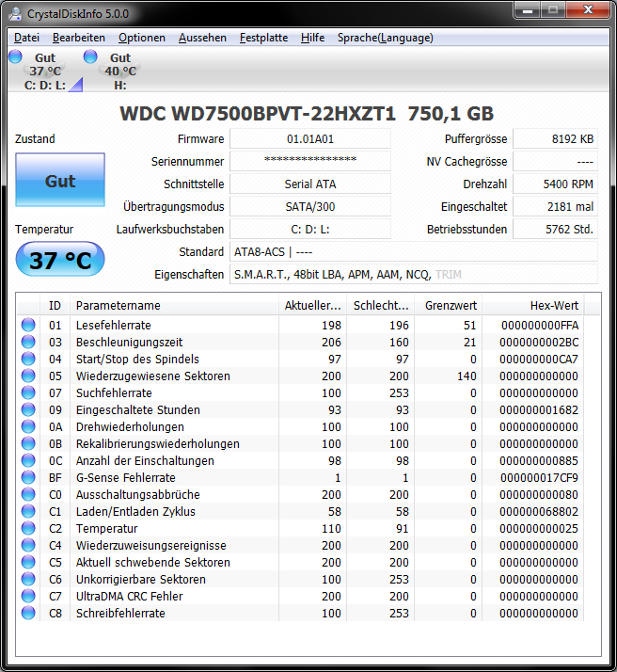Open the Optionen menu
Image resolution: width=617 pixels, height=672 pixels.
pyautogui.click(x=142, y=38)
